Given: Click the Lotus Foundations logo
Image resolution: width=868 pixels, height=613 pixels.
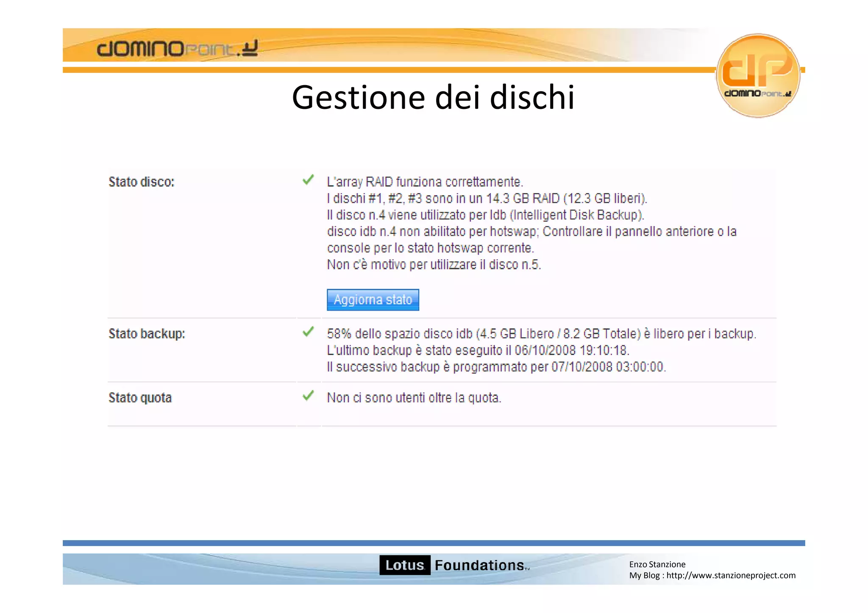Looking at the screenshot, I should pos(454,565).
